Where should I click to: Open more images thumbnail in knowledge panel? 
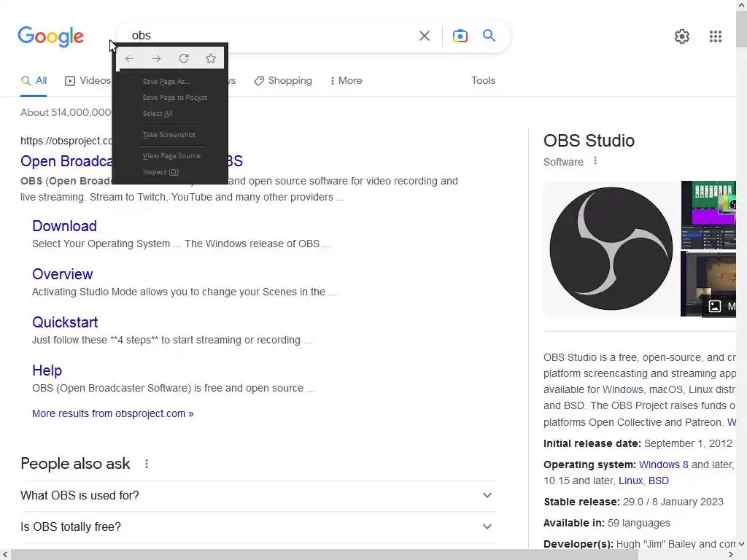(708, 284)
